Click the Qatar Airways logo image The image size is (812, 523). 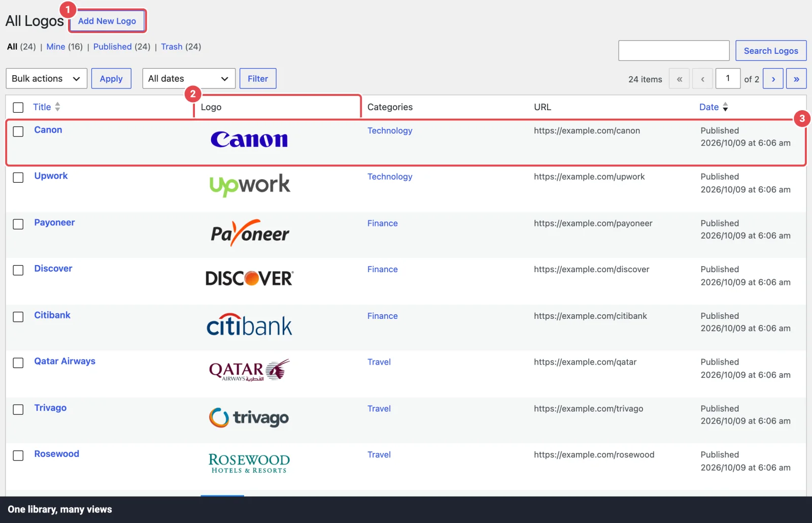click(x=249, y=371)
